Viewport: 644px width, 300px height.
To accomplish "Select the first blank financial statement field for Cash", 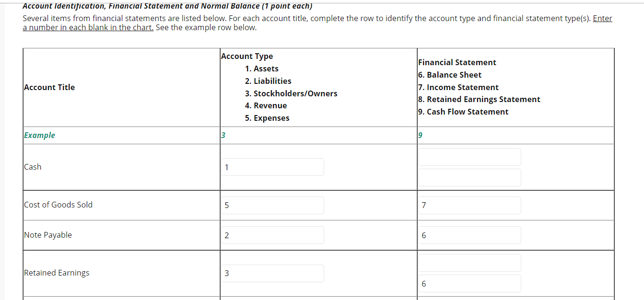I will coord(469,157).
